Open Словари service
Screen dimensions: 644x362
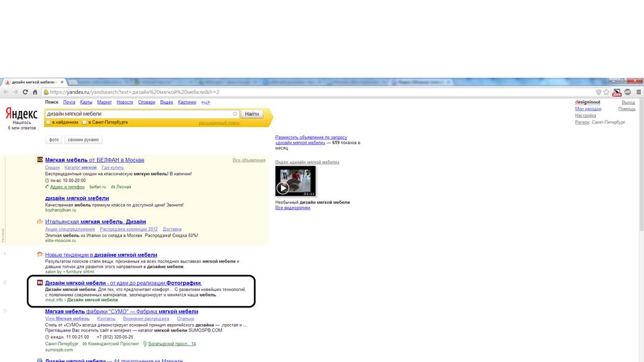(x=147, y=102)
